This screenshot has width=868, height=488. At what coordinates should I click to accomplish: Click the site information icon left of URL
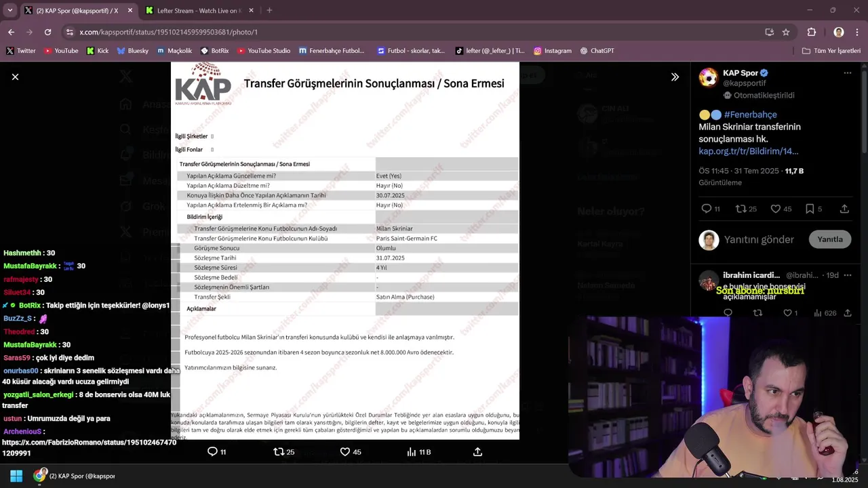[x=69, y=32]
